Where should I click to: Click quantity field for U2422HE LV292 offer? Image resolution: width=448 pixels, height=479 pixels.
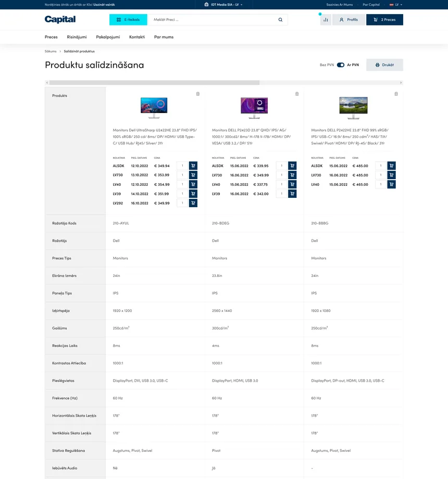tap(182, 203)
